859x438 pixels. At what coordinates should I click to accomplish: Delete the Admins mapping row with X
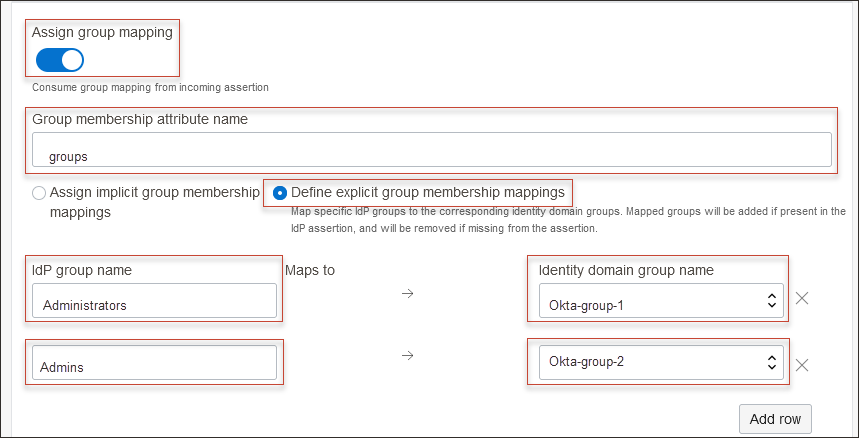pos(801,365)
